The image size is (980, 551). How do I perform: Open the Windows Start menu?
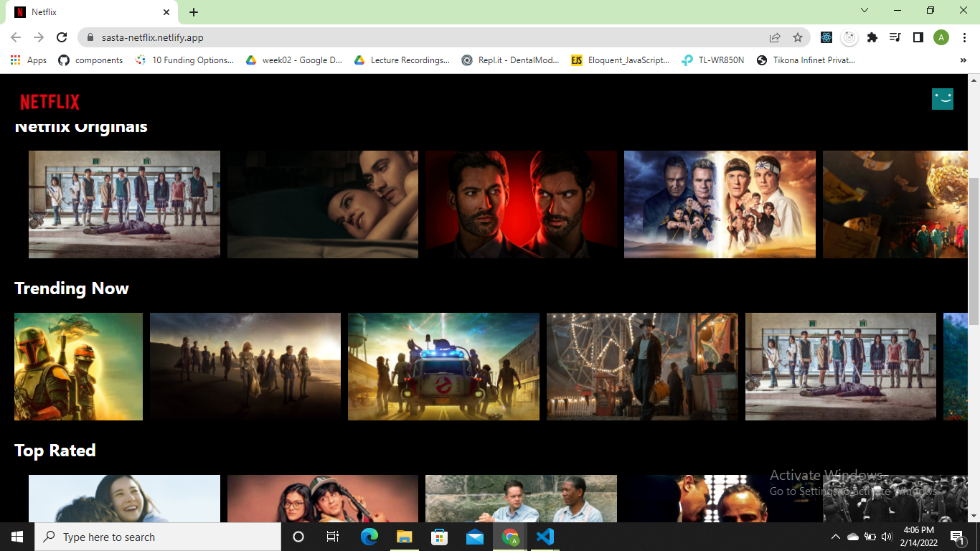17,537
